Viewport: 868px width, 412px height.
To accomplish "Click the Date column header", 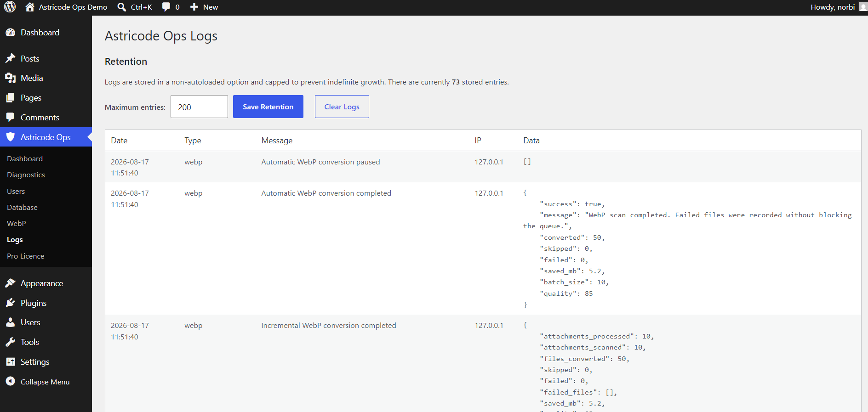I will pyautogui.click(x=119, y=141).
